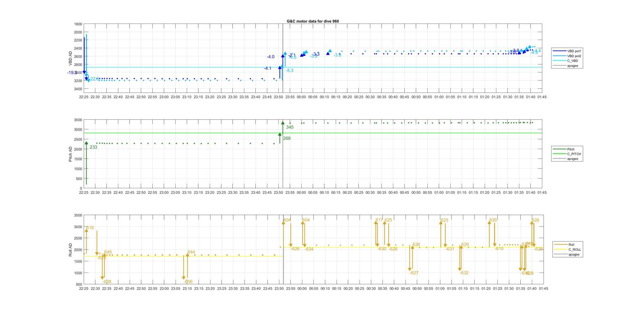Click the '269' pitch data label

point(287,138)
